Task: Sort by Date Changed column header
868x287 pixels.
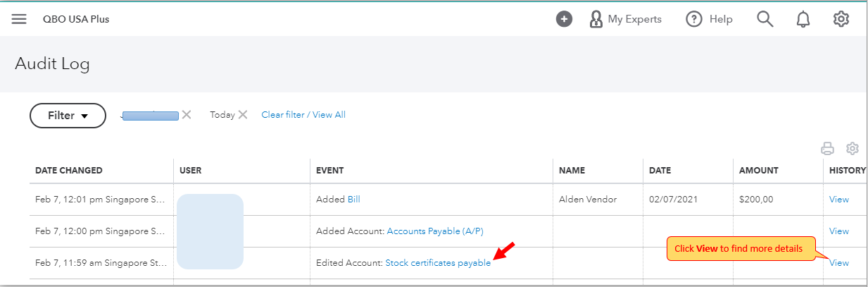Action: coord(69,170)
